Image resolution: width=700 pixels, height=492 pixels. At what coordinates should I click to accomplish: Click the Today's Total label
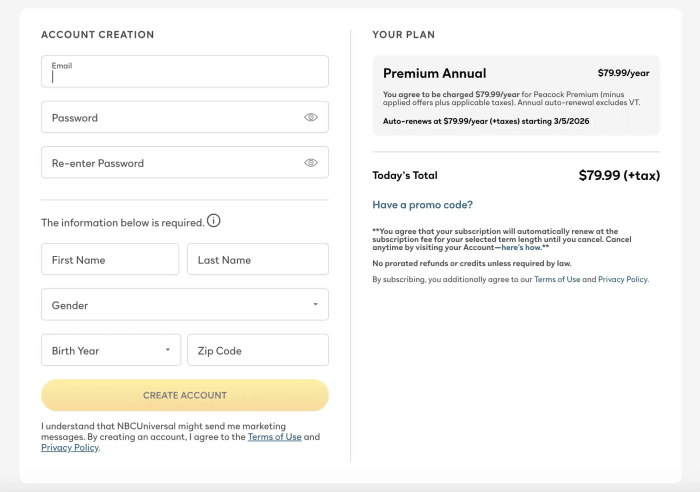pos(405,175)
